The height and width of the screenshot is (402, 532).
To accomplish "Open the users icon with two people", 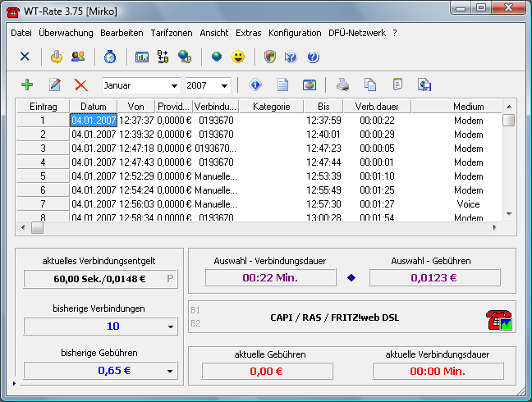I will click(78, 57).
